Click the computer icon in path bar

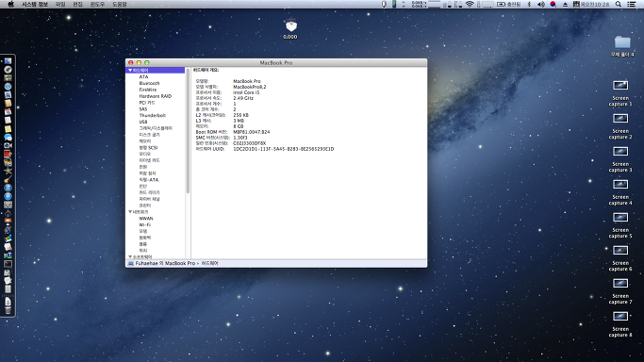tap(131, 264)
